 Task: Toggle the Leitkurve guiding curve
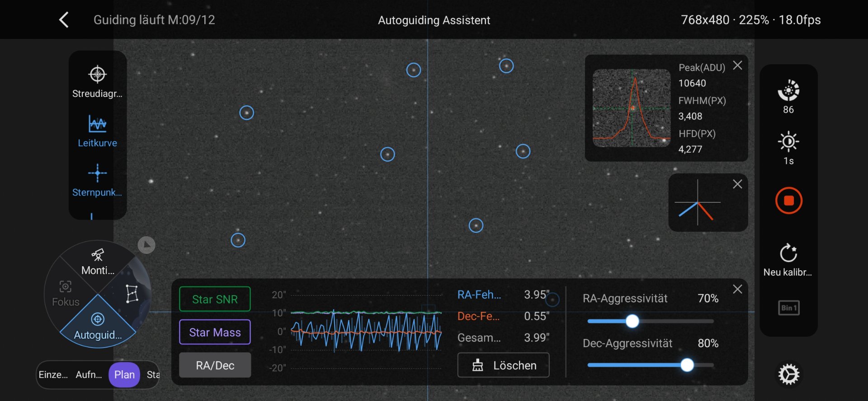(97, 131)
